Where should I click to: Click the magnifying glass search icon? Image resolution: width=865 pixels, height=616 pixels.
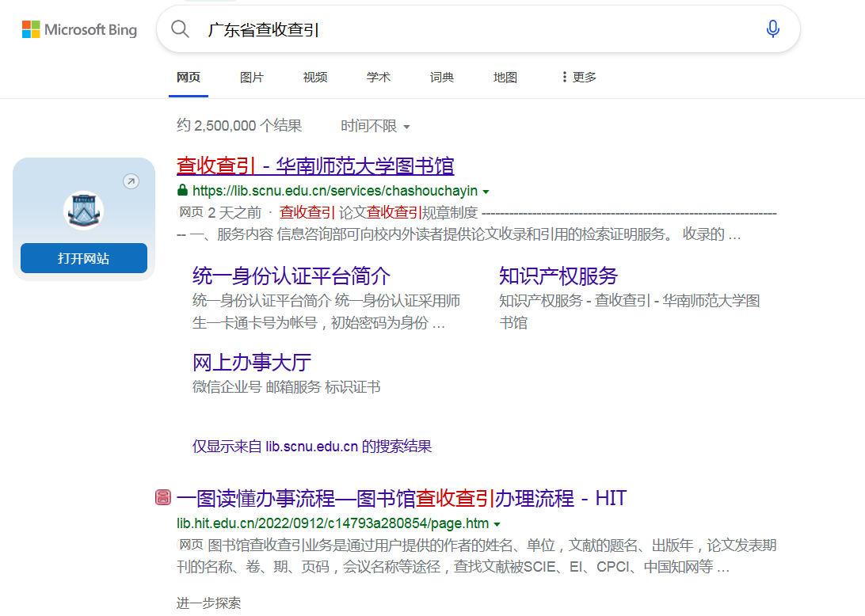tap(180, 29)
